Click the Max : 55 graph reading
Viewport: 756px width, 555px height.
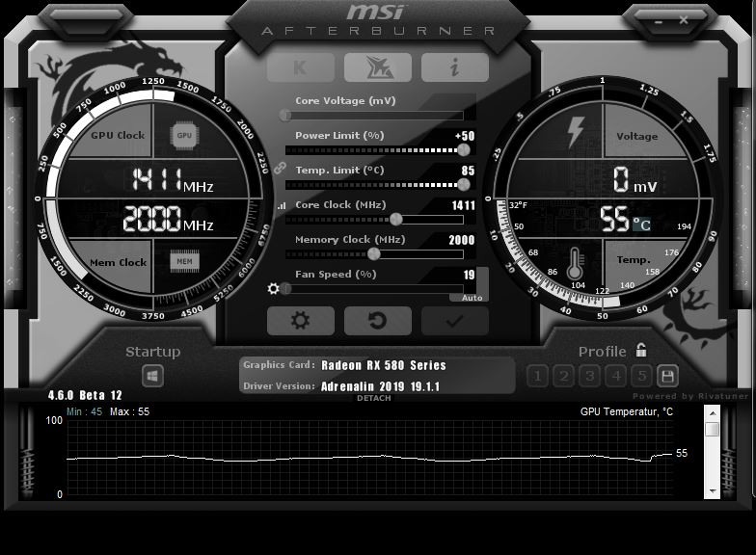coord(129,412)
